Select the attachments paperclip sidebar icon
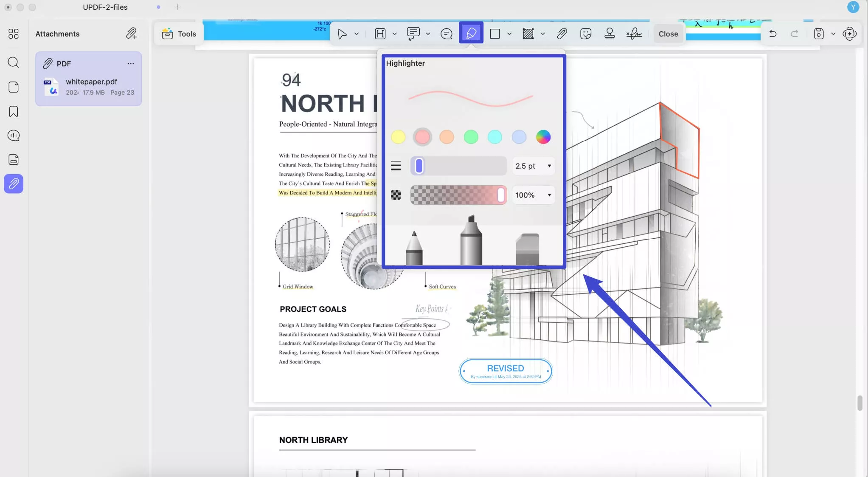This screenshot has width=868, height=477. point(14,183)
